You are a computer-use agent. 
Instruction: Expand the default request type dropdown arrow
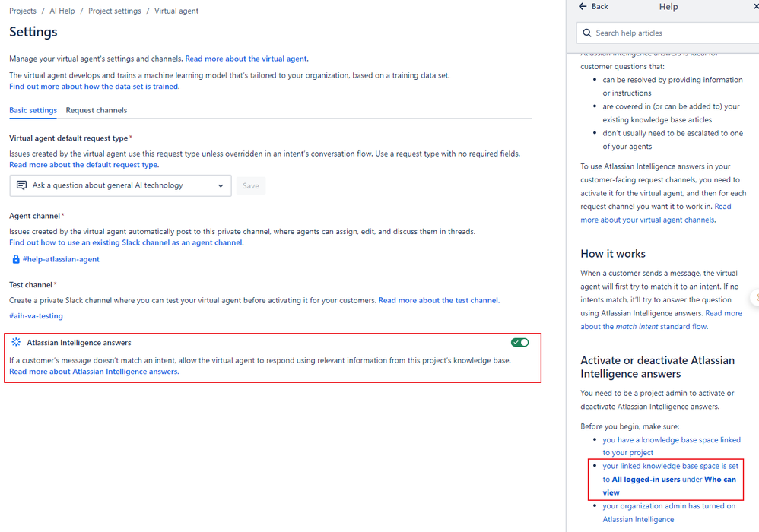[221, 185]
